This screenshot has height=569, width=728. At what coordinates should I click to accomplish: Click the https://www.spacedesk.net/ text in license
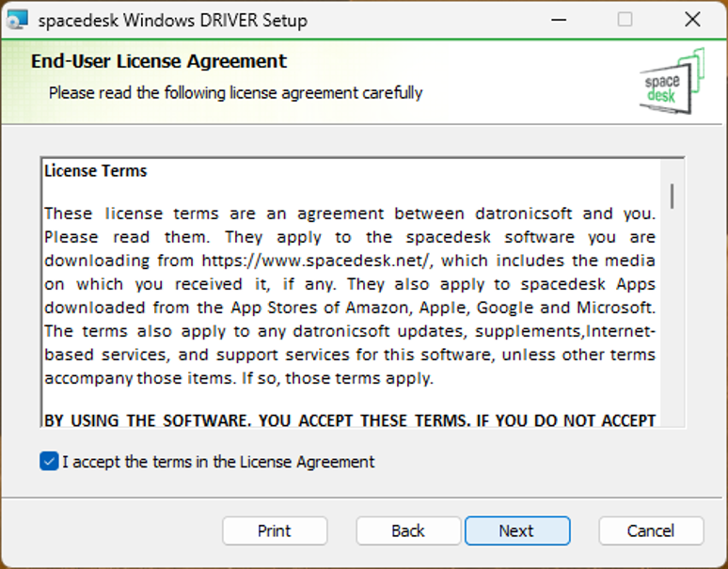point(317,261)
